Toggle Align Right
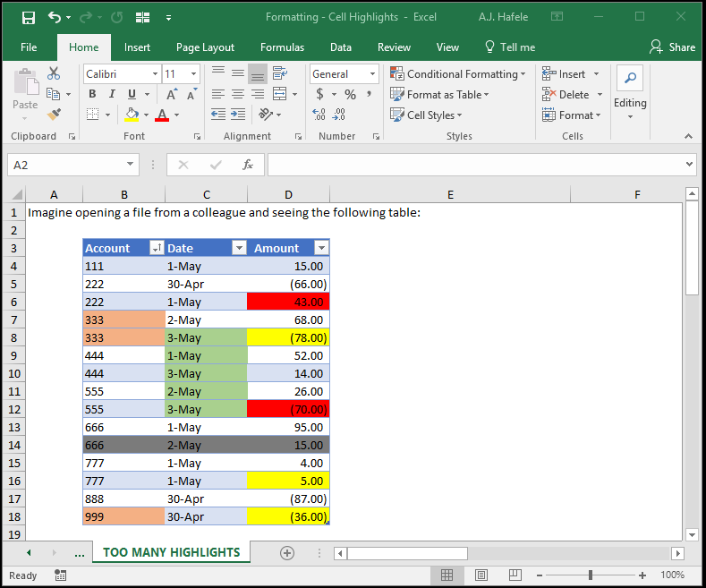This screenshot has width=706, height=588. (x=258, y=94)
